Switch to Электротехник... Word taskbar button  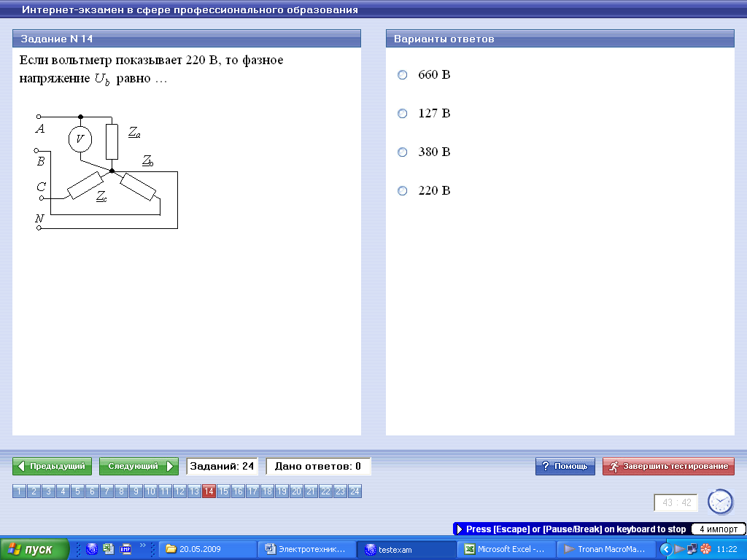(307, 549)
